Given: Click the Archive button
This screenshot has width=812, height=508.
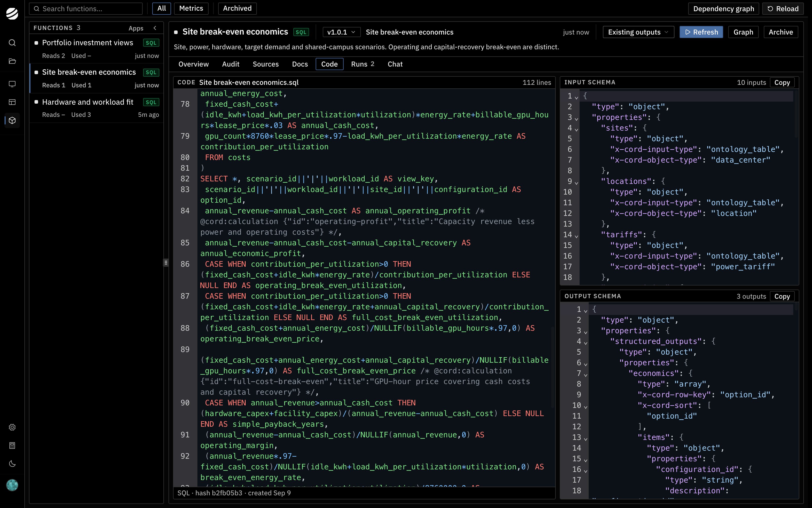Looking at the screenshot, I should (x=781, y=32).
